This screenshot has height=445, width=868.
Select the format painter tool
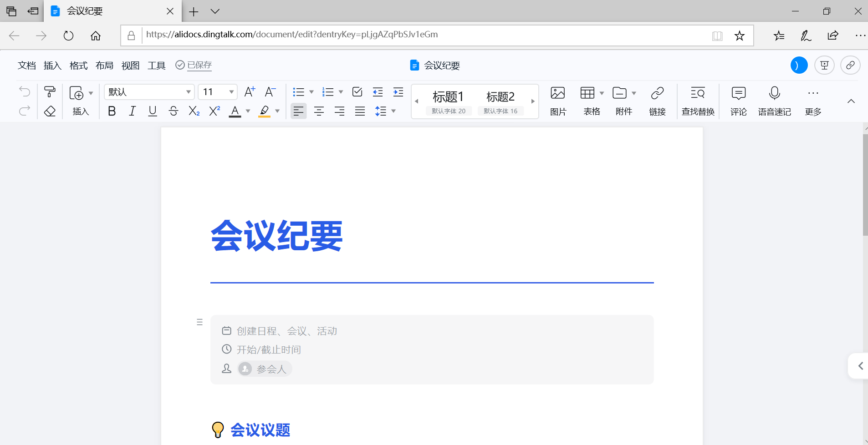coord(50,92)
